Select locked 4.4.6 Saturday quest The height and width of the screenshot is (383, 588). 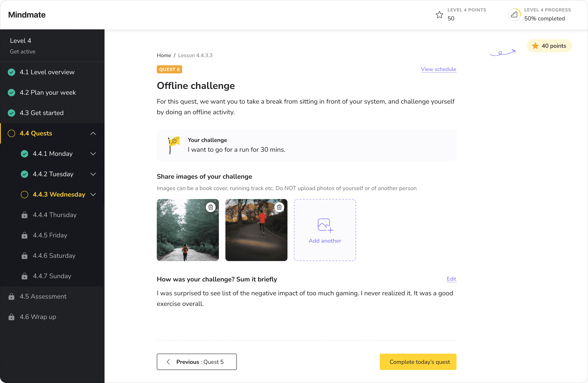point(52,256)
